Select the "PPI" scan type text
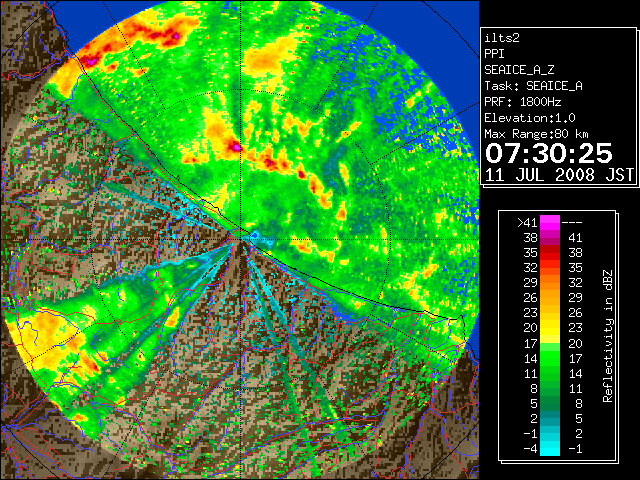This screenshot has height=480, width=640. (x=494, y=54)
